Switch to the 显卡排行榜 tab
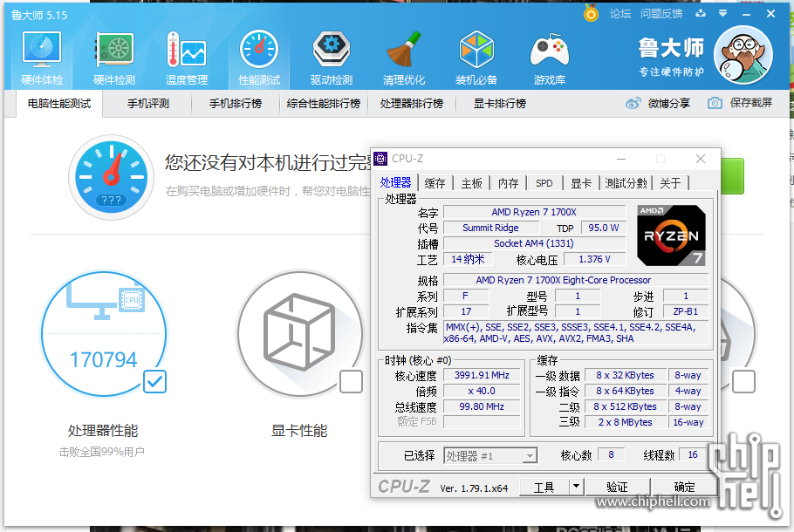The height and width of the screenshot is (532, 794). pyautogui.click(x=500, y=104)
